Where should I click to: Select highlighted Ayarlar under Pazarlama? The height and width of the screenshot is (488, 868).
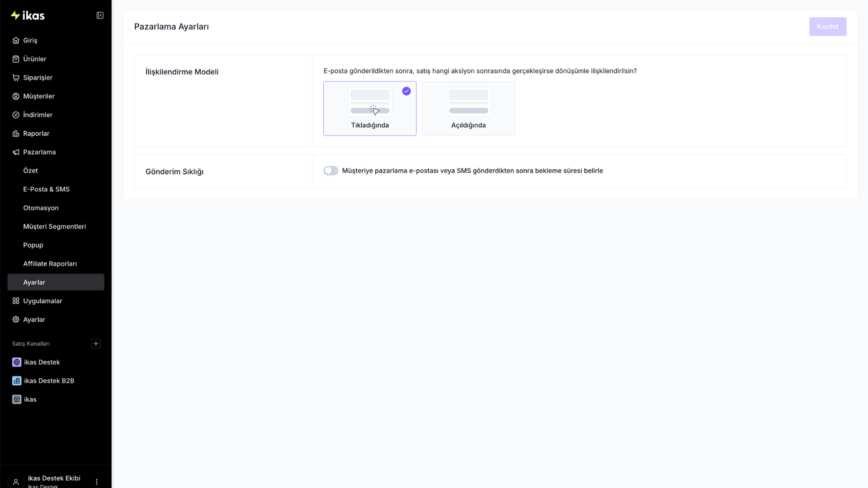coord(56,282)
